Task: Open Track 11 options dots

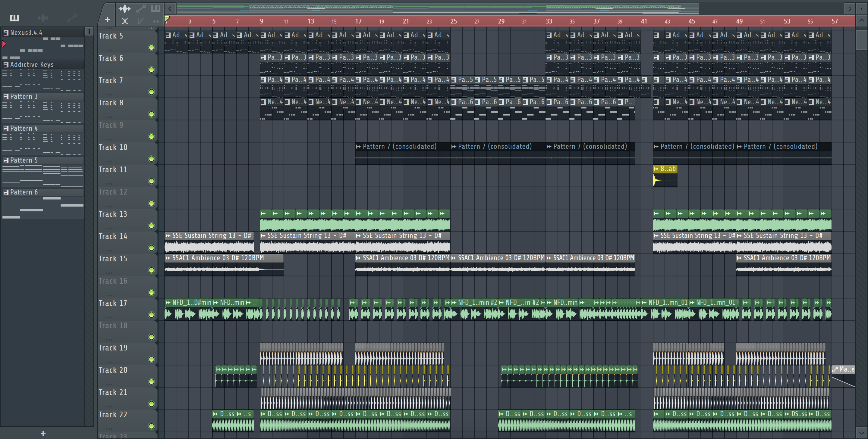Action: tap(109, 183)
